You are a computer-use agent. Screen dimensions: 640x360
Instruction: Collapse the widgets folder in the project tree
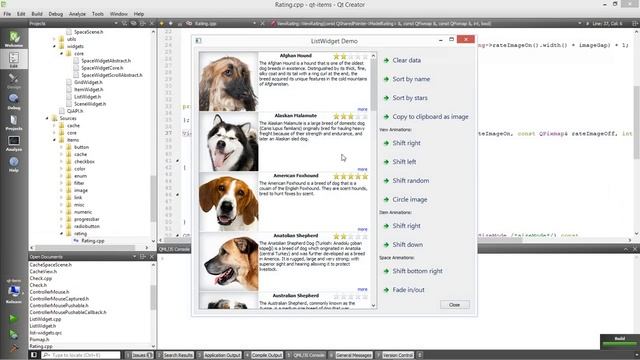point(54,47)
